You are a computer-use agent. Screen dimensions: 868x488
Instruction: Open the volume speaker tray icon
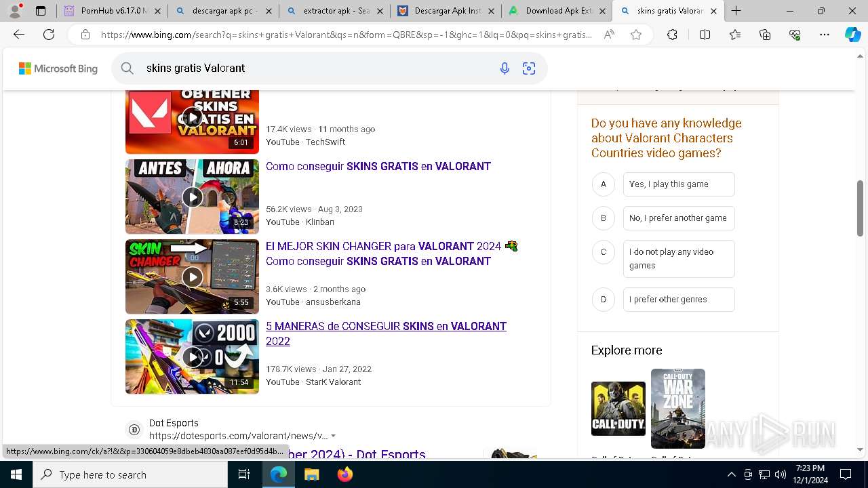pos(781,474)
